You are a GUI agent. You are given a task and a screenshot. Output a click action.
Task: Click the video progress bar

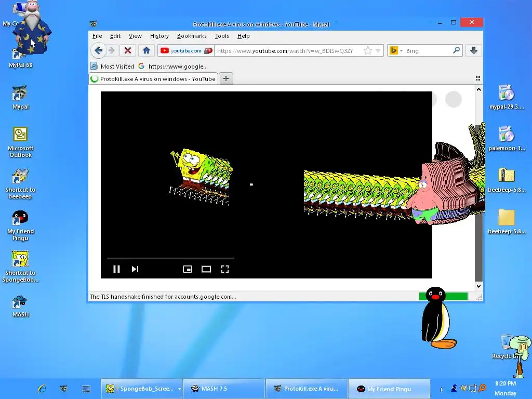(170, 259)
